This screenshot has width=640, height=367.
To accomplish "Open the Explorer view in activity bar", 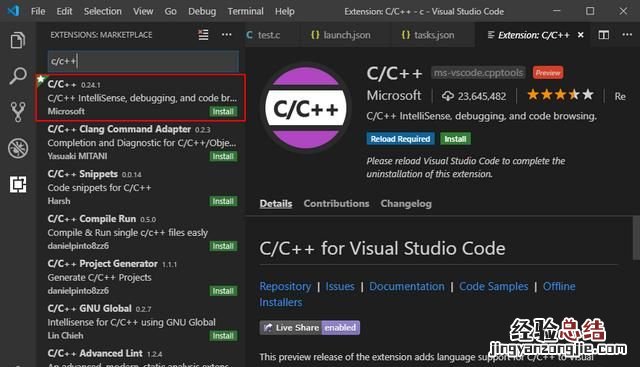I will (18, 40).
